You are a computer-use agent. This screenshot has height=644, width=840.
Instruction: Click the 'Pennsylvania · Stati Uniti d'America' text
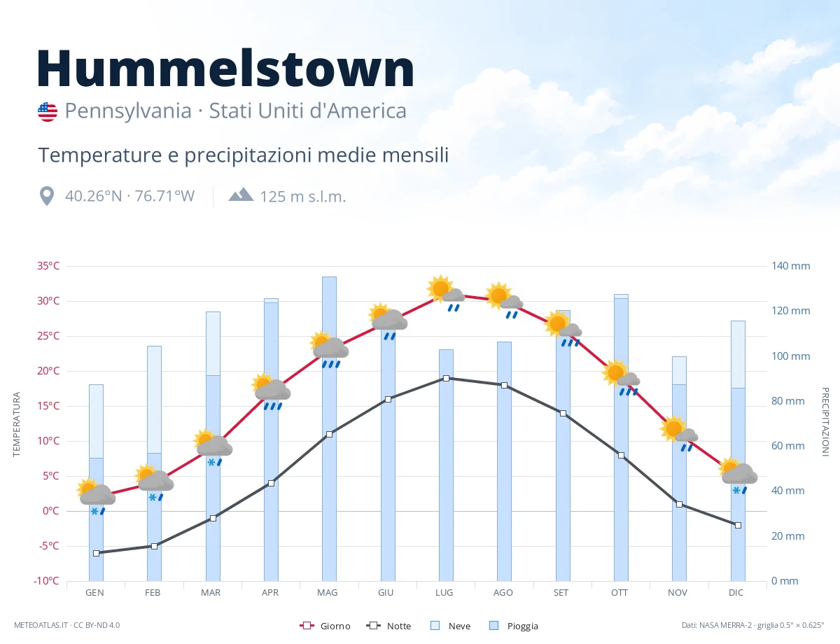235,111
